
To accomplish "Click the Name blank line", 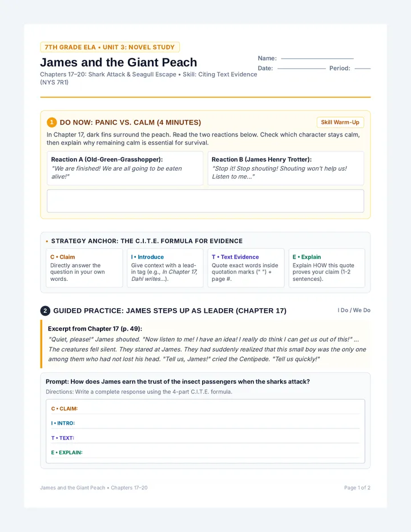I will [317, 58].
